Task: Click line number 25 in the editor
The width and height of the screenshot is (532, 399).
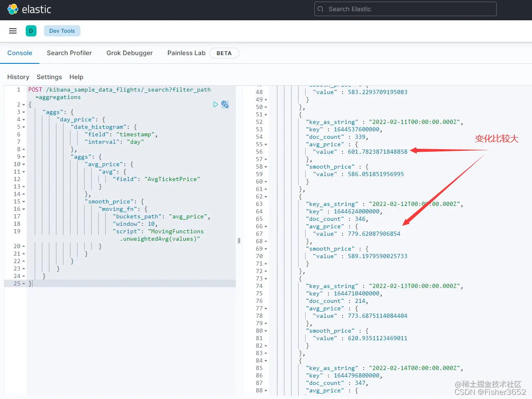Action: point(17,283)
